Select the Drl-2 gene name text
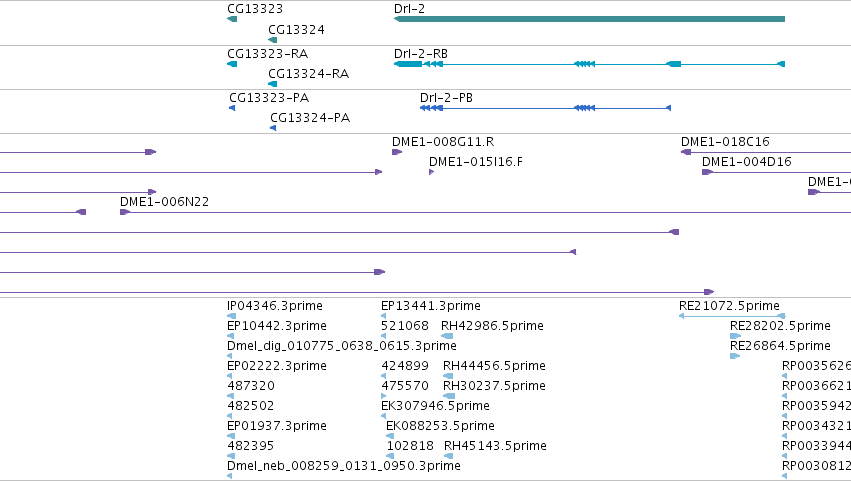 coord(409,9)
